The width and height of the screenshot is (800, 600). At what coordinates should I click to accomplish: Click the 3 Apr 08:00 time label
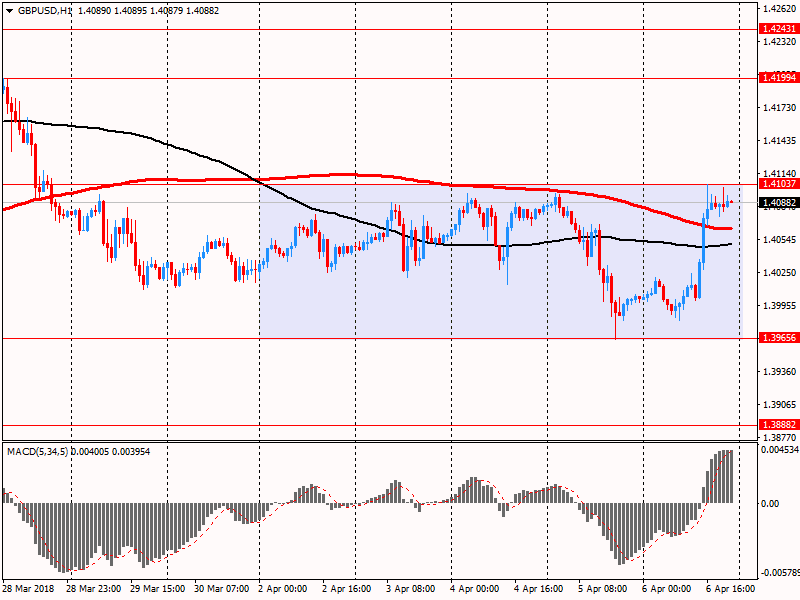pos(411,589)
